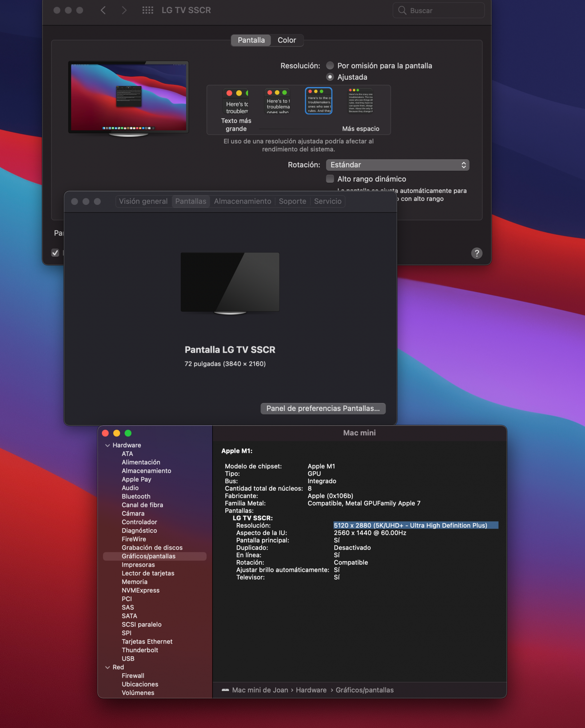Screen dimensions: 585x728
Task: Click the Mac mini icon in path bar
Action: (226, 690)
